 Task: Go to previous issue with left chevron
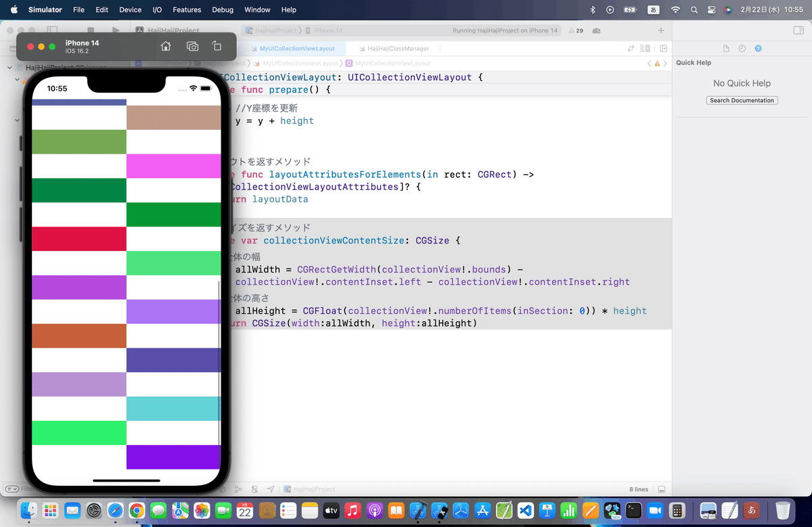tap(650, 64)
